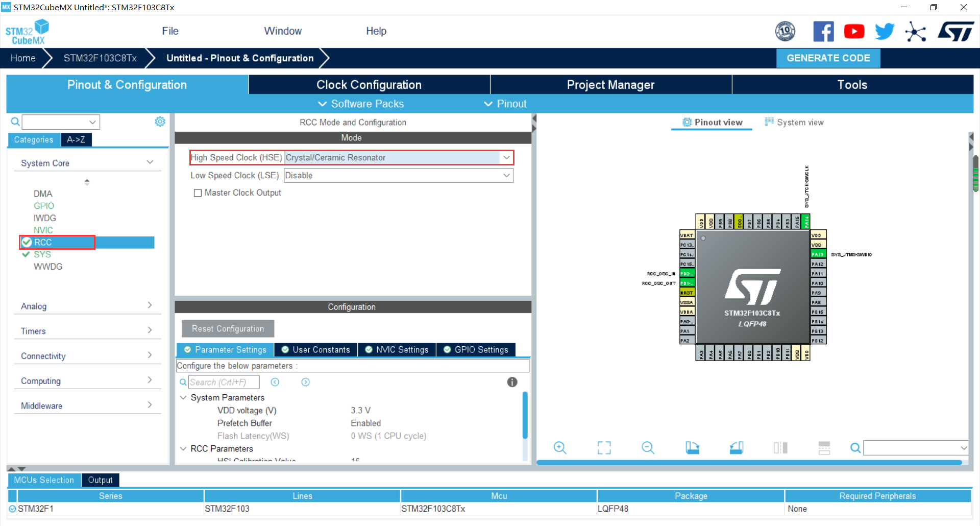Image resolution: width=980 pixels, height=526 pixels.
Task: Click the settings gear beside the search box
Action: 160,122
